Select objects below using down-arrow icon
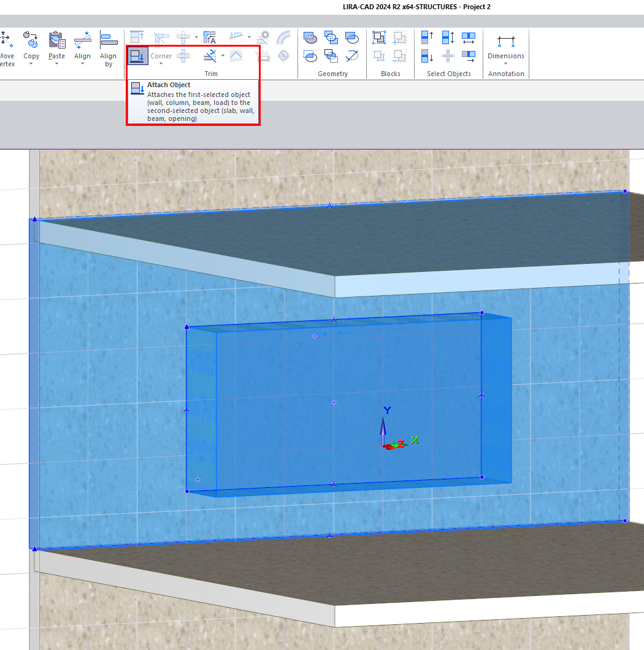 click(x=427, y=56)
